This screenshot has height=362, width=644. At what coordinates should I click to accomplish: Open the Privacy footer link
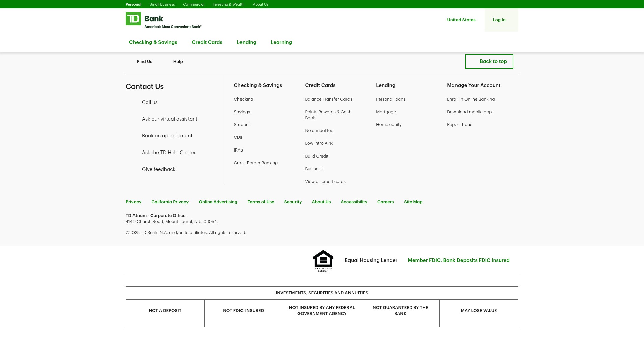pyautogui.click(x=133, y=202)
